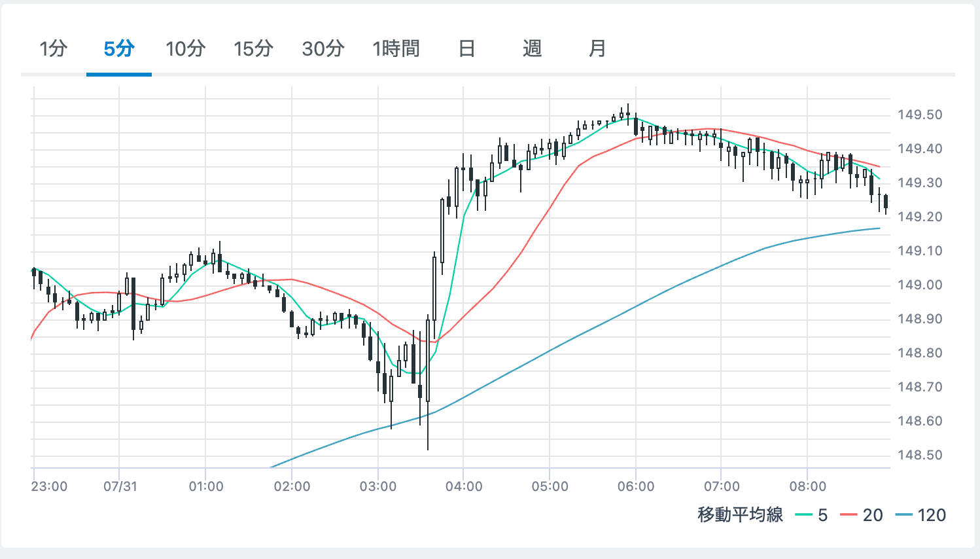Open the 10分 interval tab
The height and width of the screenshot is (559, 980).
(185, 48)
